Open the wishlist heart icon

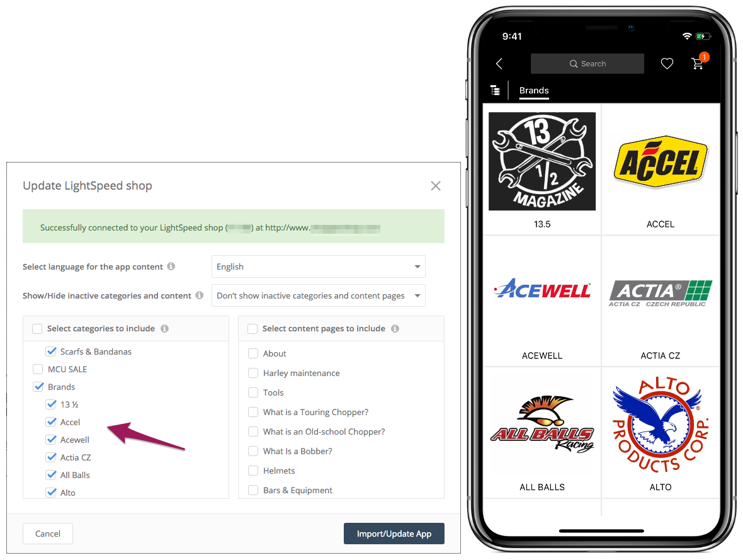[667, 64]
